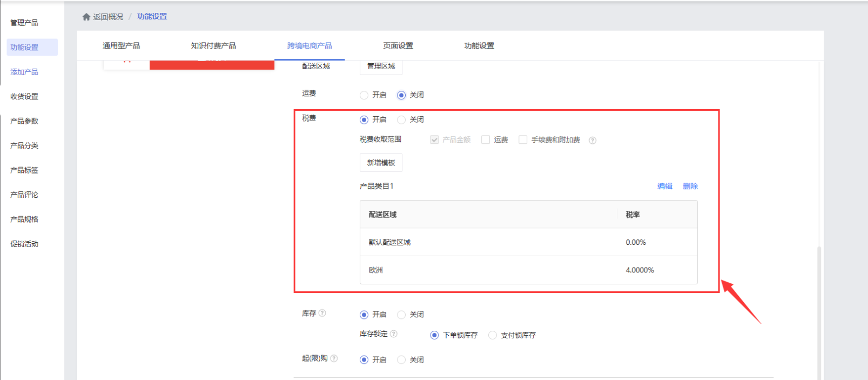Go to the 页面设置 tab
868x380 pixels.
click(x=398, y=46)
